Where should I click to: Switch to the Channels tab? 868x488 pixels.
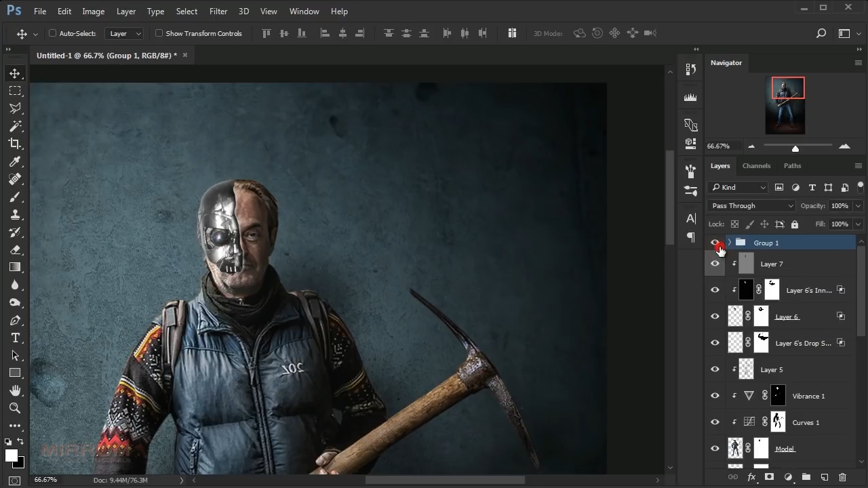(756, 165)
